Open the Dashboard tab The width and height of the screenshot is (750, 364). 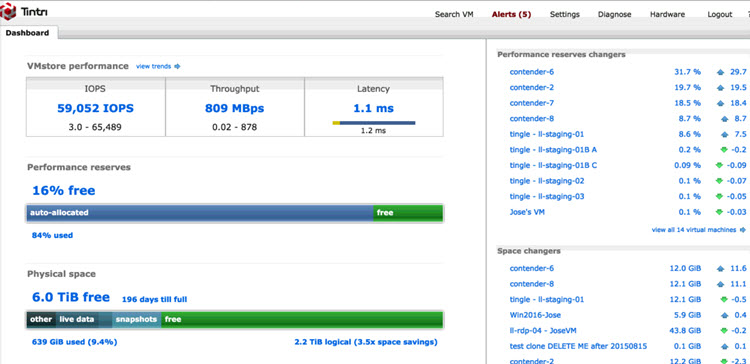coord(28,33)
